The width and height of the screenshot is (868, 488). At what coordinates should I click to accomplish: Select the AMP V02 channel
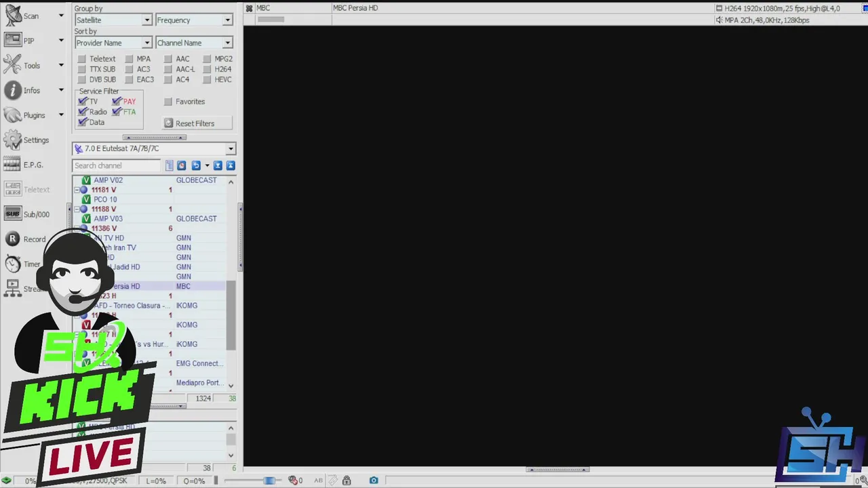click(x=108, y=180)
